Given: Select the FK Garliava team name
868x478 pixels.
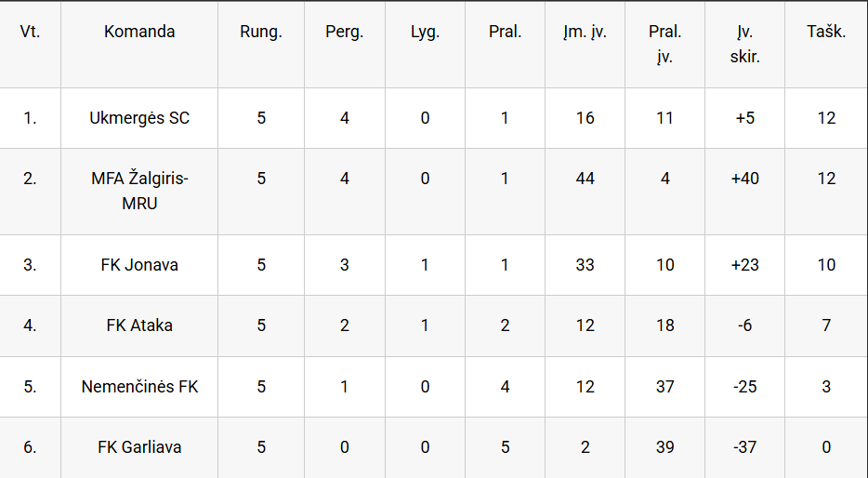Looking at the screenshot, I should coord(139,447).
